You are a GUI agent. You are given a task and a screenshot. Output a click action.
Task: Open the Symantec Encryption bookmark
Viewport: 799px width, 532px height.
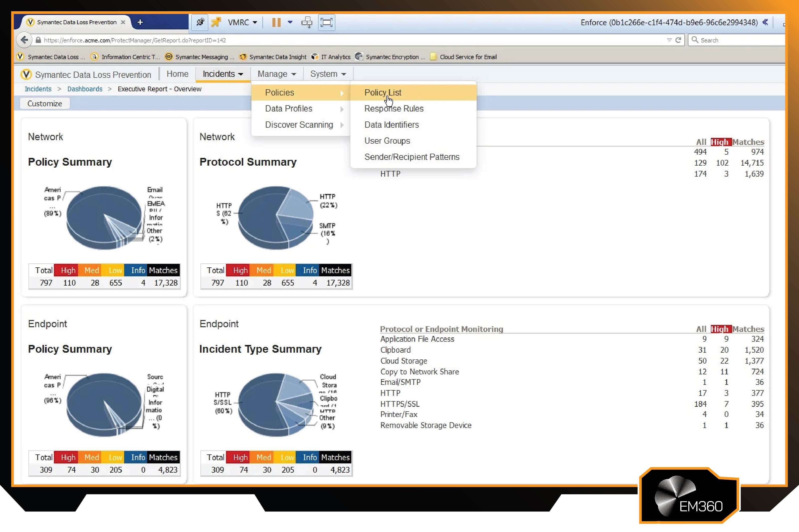click(x=394, y=57)
